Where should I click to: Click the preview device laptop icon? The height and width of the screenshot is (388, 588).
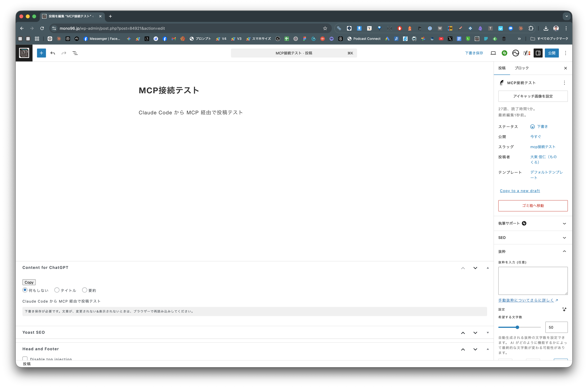[493, 53]
